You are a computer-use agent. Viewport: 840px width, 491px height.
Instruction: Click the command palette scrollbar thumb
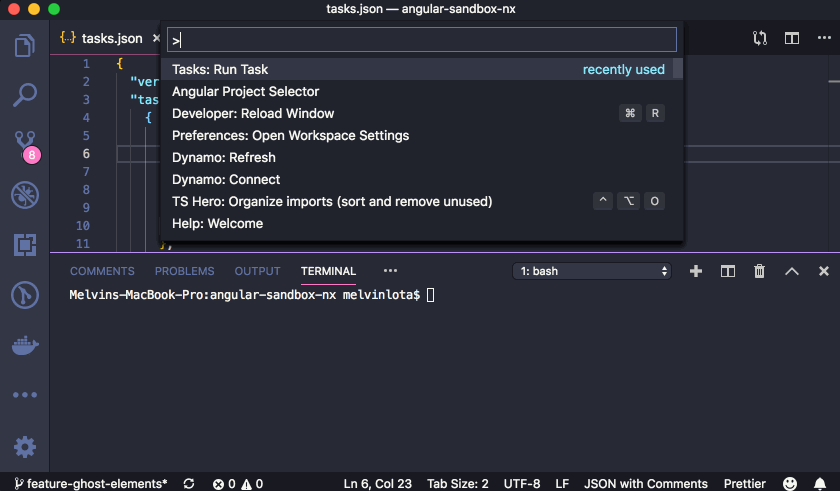[x=678, y=68]
